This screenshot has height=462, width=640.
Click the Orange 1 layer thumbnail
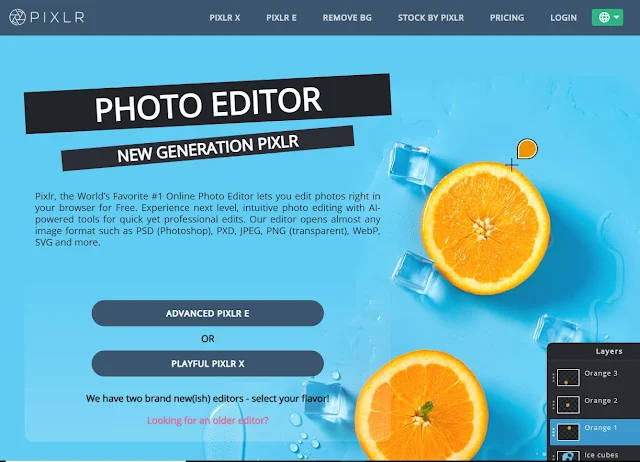568,432
